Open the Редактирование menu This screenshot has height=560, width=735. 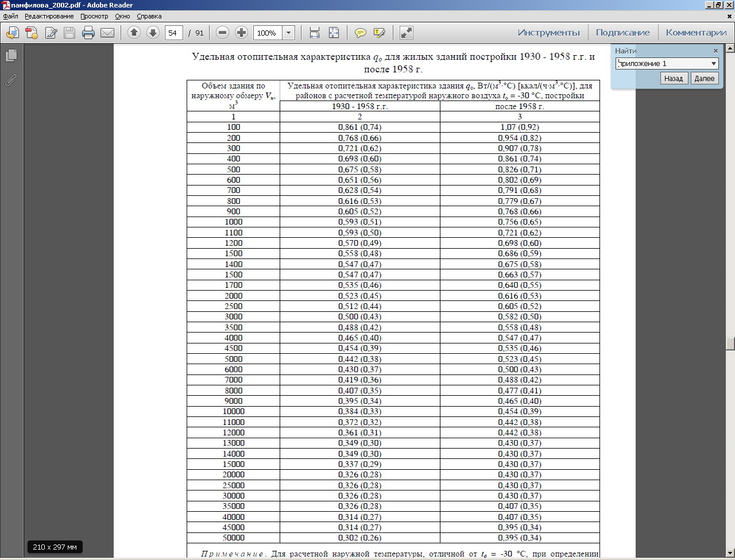49,16
